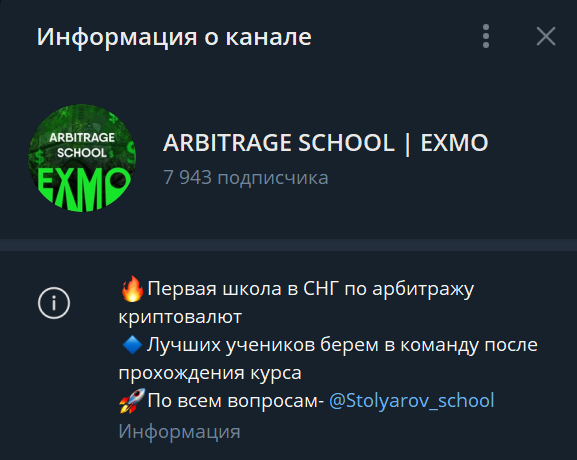The image size is (577, 460).
Task: Close the channel info panel
Action: pyautogui.click(x=546, y=36)
